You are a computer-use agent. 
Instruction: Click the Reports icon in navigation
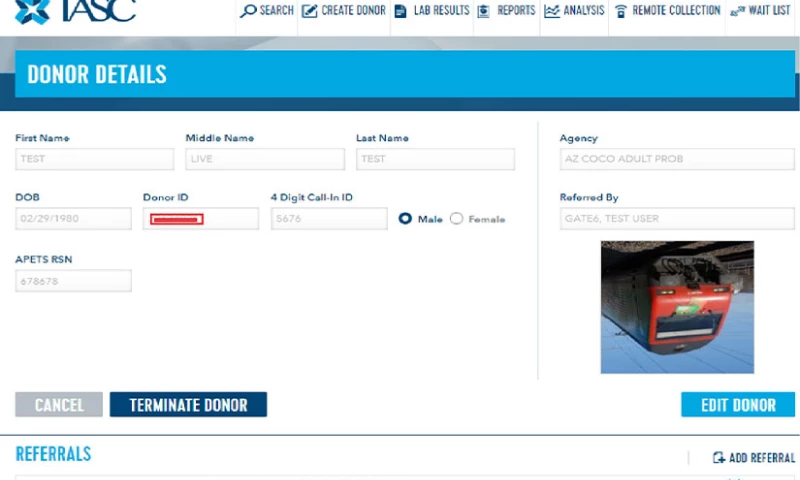pos(484,11)
